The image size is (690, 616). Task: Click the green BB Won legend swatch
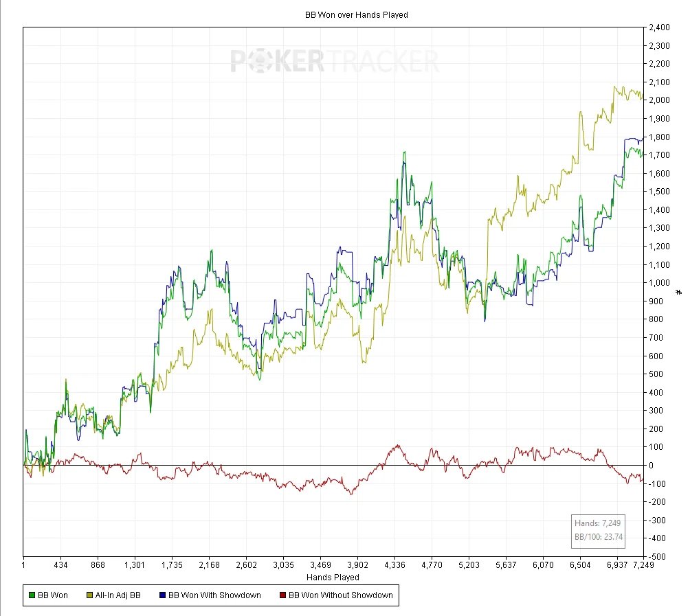(32, 595)
